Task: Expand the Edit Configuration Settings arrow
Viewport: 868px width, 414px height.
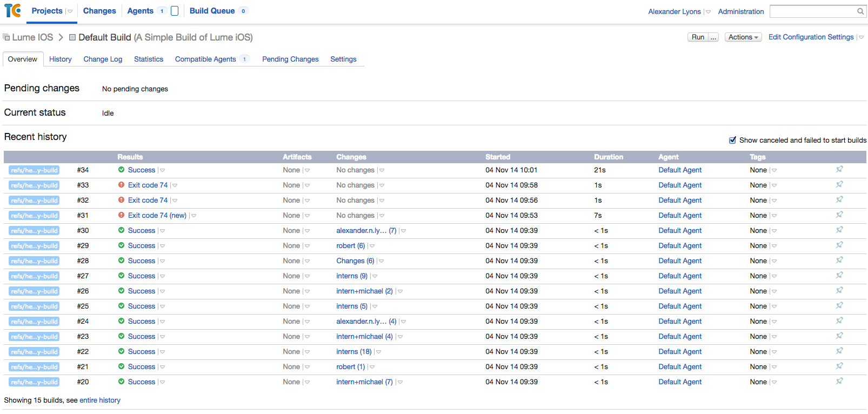Action: click(x=861, y=37)
